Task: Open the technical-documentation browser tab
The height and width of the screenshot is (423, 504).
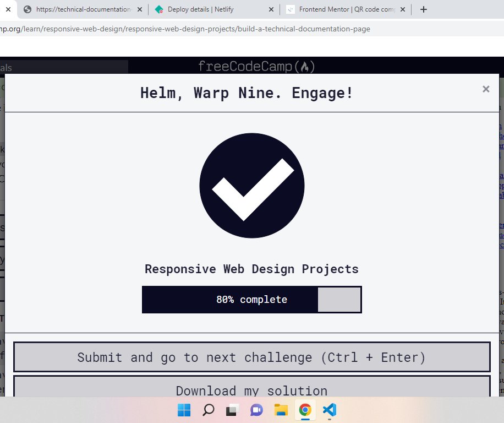Action: click(x=83, y=9)
